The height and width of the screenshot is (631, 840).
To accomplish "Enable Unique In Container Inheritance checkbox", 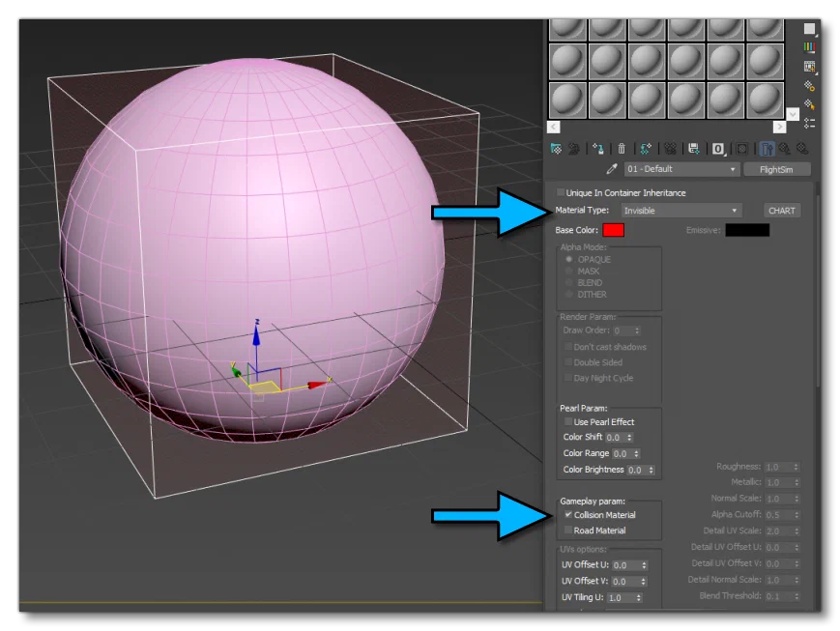I will pyautogui.click(x=561, y=192).
